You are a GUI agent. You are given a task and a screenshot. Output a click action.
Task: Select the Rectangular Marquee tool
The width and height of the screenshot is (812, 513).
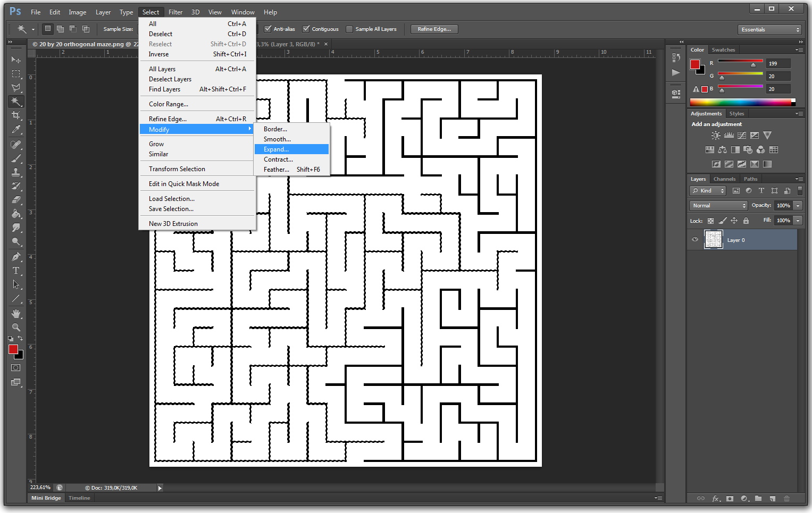tap(16, 74)
